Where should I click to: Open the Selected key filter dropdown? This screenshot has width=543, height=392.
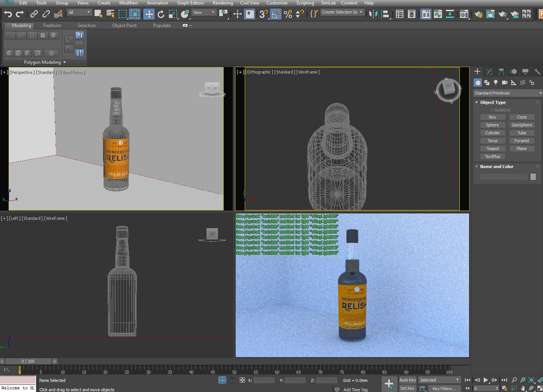[439, 380]
